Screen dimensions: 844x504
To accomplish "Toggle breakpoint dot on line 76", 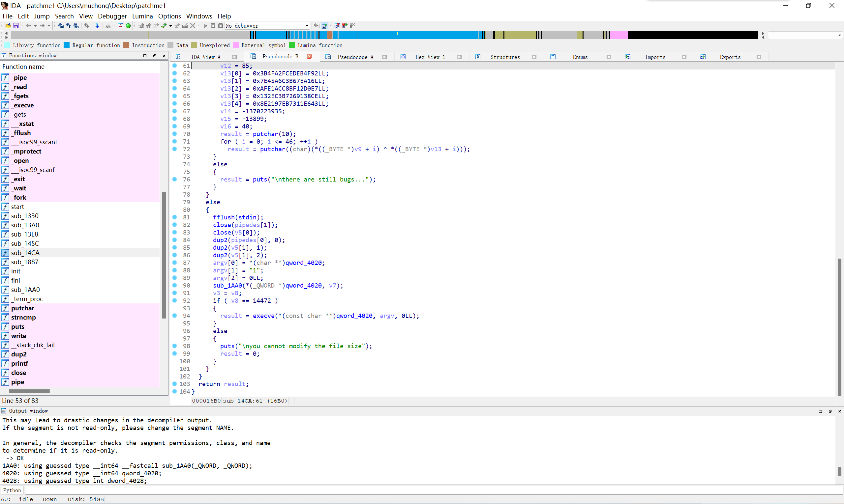I will click(174, 179).
